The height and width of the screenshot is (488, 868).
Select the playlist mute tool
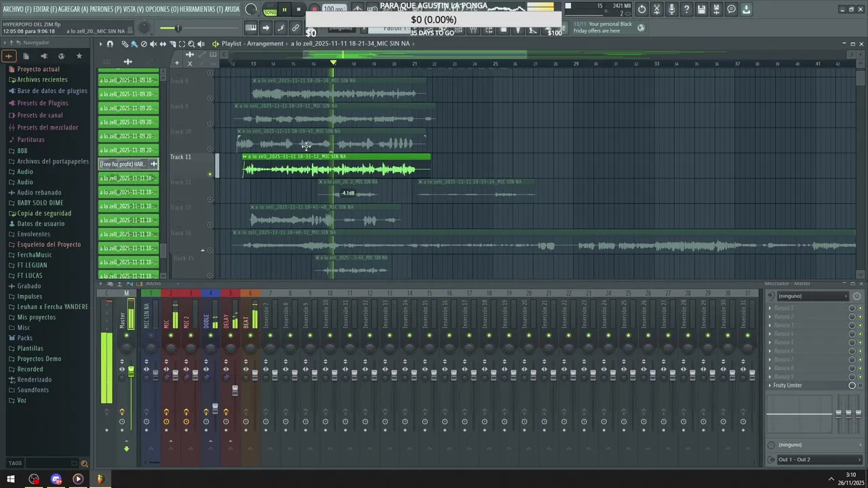153,44
